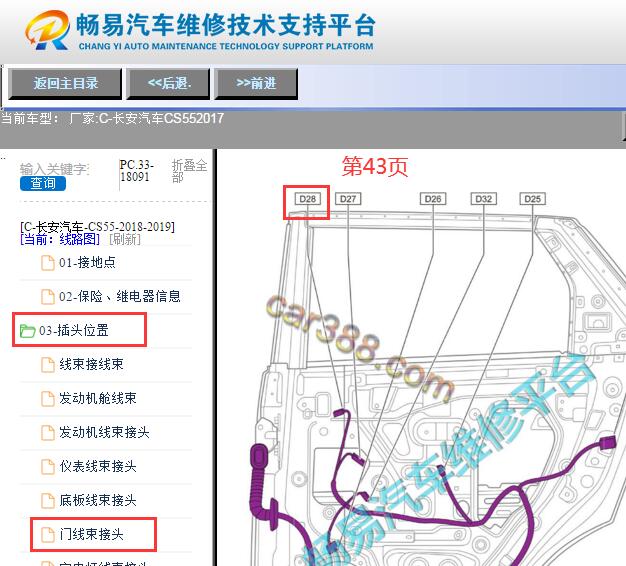The image size is (626, 566).
Task: Click the document icon beside 底板线束接头
Action: pyautogui.click(x=48, y=501)
